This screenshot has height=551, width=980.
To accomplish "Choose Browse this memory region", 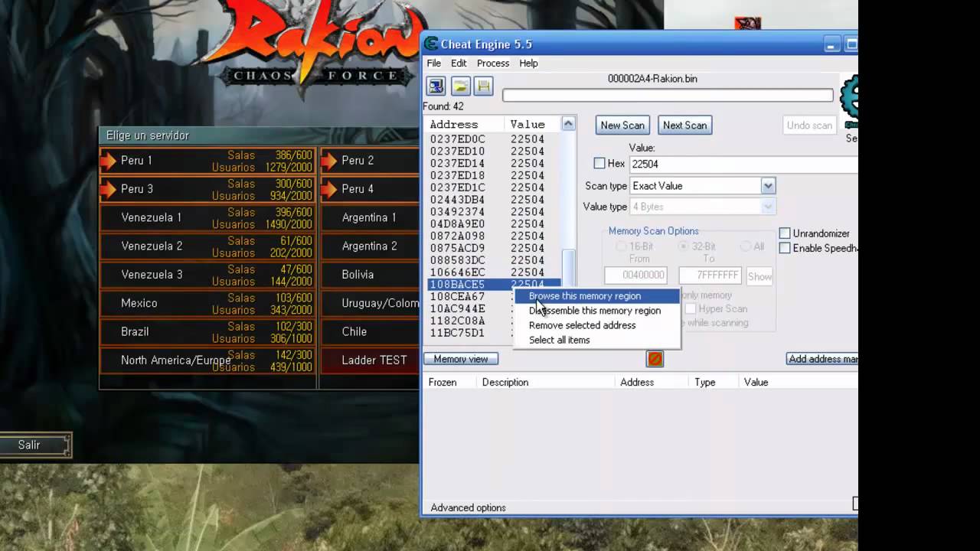I will click(596, 296).
